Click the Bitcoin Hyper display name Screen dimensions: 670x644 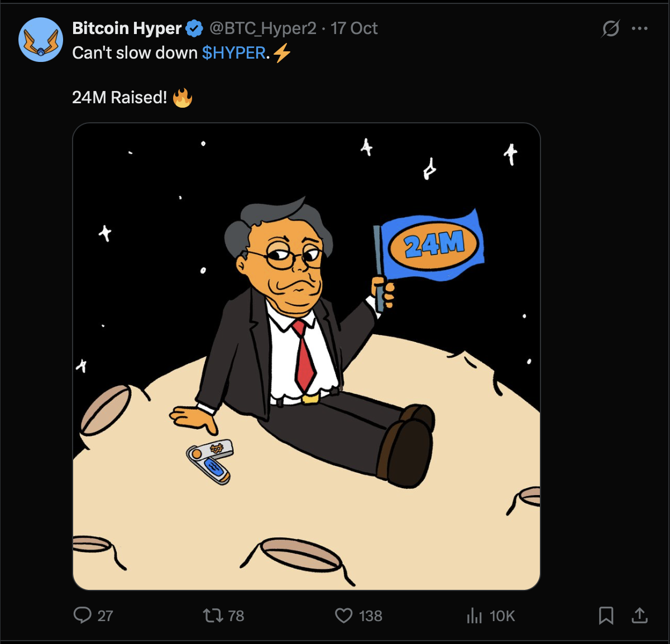coord(127,28)
